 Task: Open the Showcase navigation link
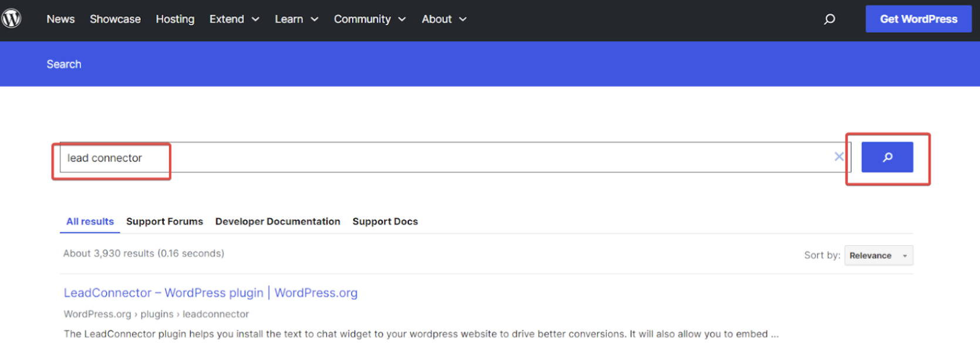[115, 19]
